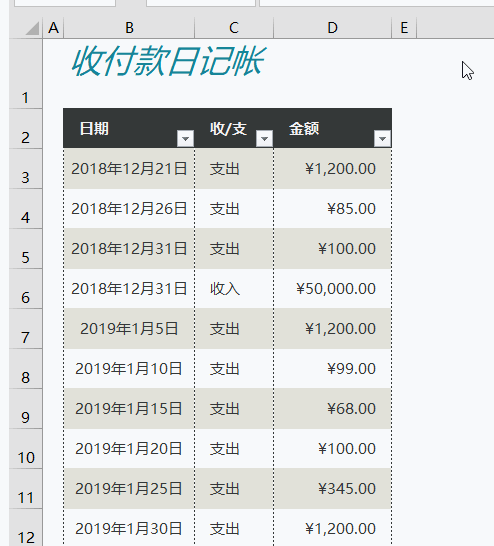Select the ¥68.00 amount cell
The width and height of the screenshot is (494, 546).
point(332,409)
